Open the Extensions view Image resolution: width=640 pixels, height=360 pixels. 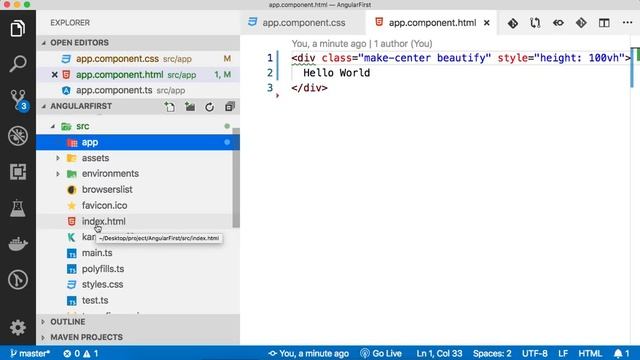[18, 172]
